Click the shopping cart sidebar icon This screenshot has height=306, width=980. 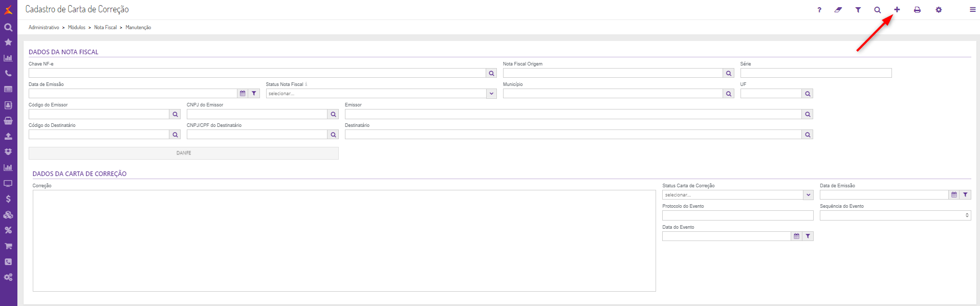[8, 246]
